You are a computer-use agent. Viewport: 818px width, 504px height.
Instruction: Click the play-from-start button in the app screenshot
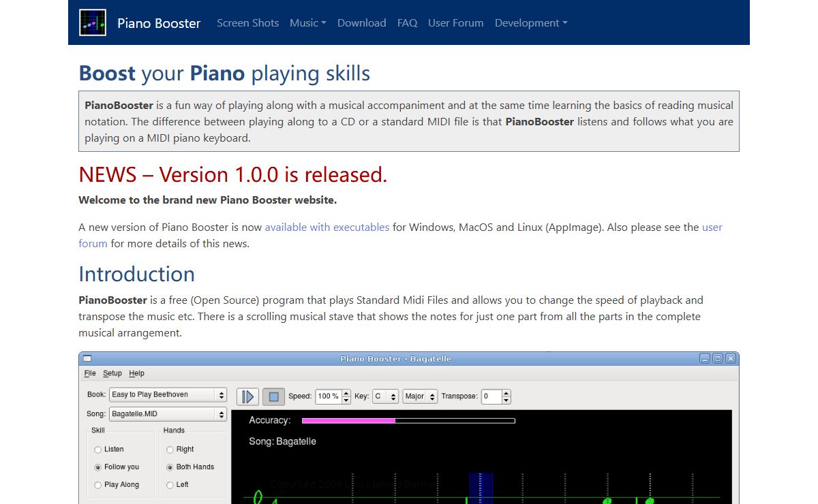pos(248,396)
